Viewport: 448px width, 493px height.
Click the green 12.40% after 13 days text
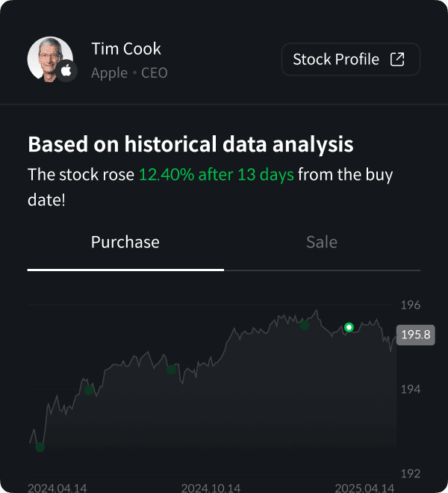coord(217,176)
